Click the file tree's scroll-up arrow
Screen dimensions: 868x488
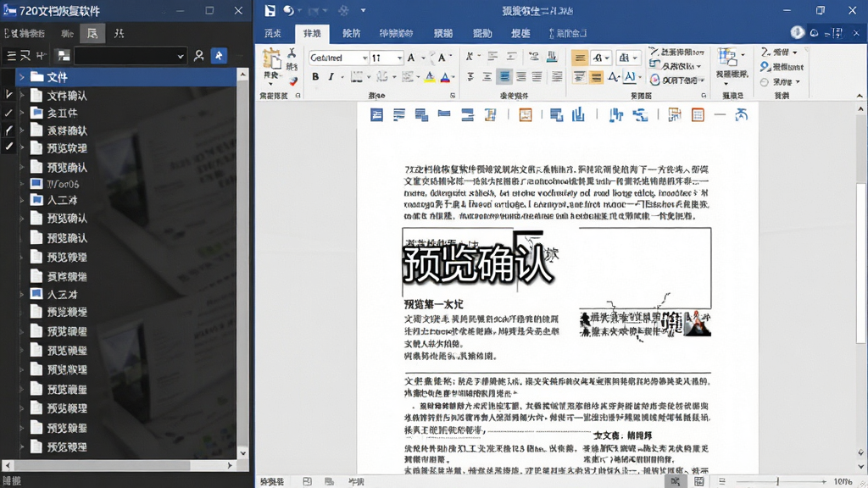coord(242,74)
